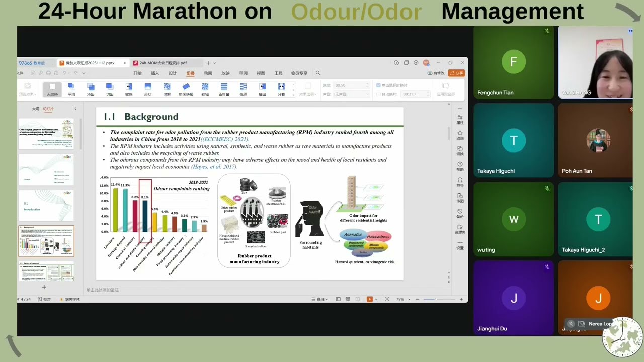This screenshot has height=362, width=644.
Task: Click the notes field 单击此处添加备注
Action: click(103, 290)
